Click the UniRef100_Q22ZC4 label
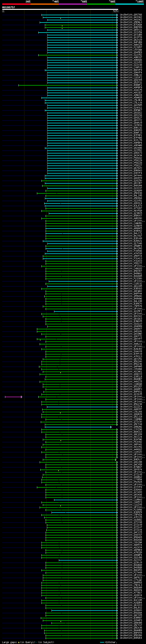Viewport: 146px width, 644px height. click(x=131, y=407)
